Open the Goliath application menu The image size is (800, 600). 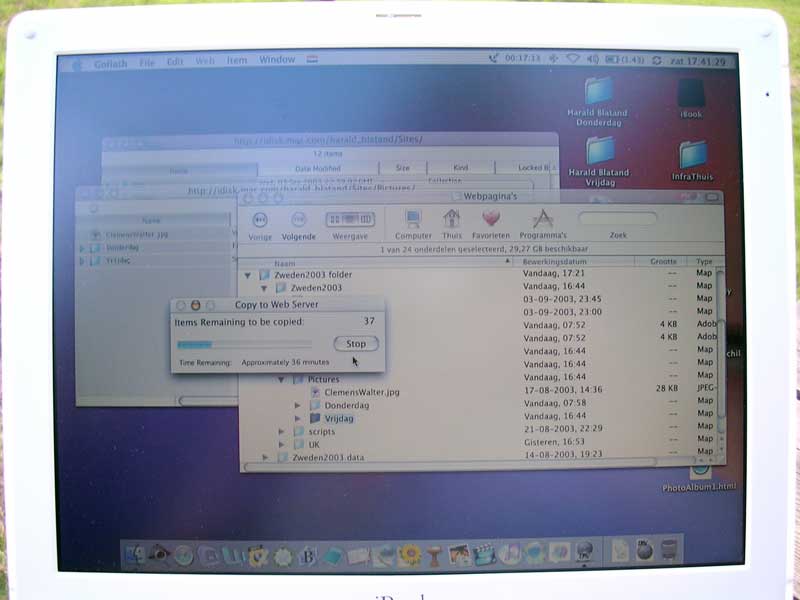(110, 63)
